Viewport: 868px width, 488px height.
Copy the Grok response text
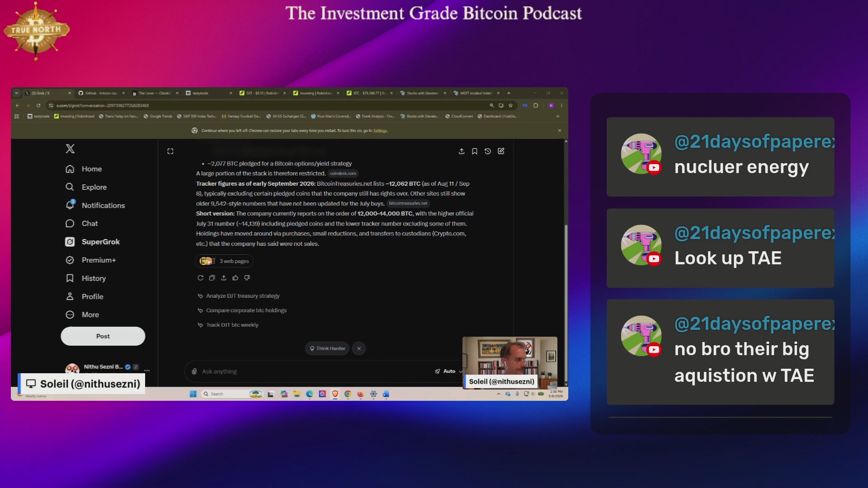[x=212, y=278]
